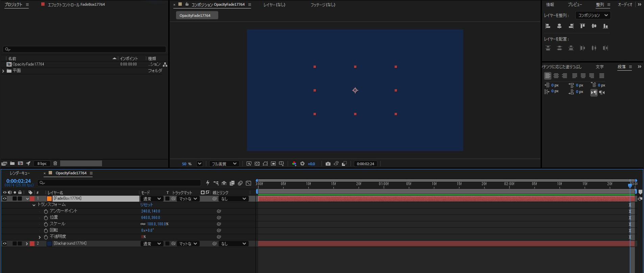The width and height of the screenshot is (644, 273).
Task: Create a new composition from the Project panel
Action: (20, 164)
